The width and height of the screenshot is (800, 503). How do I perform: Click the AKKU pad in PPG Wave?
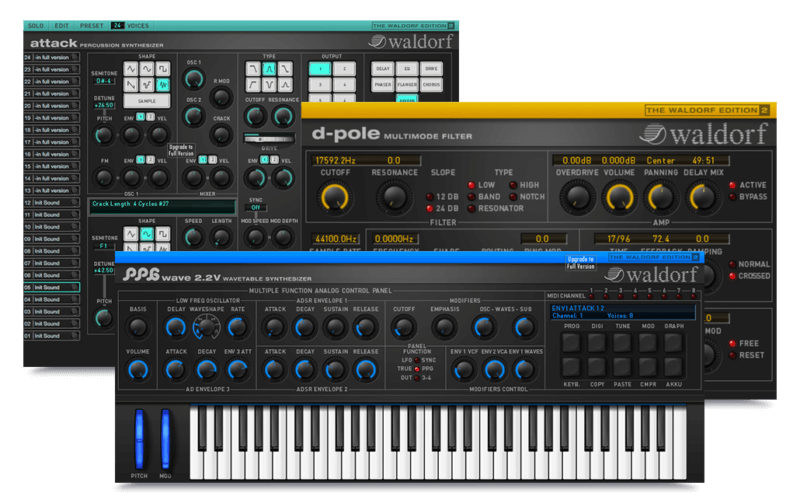(x=673, y=366)
